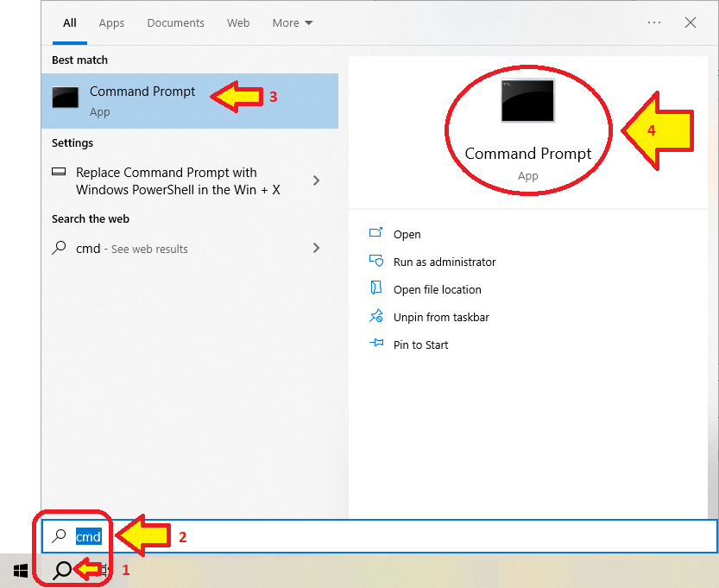This screenshot has height=588, width=719.
Task: Open the Documents tab
Action: pyautogui.click(x=175, y=23)
